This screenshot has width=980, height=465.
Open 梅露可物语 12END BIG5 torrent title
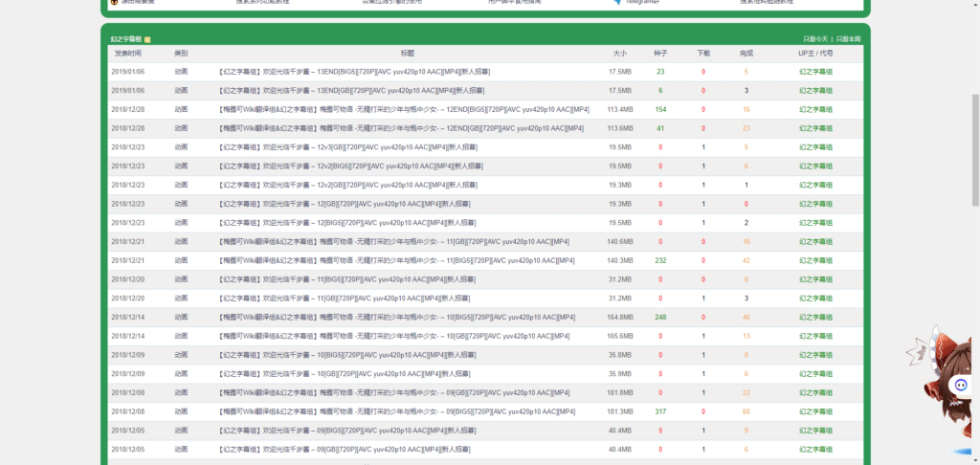point(404,109)
